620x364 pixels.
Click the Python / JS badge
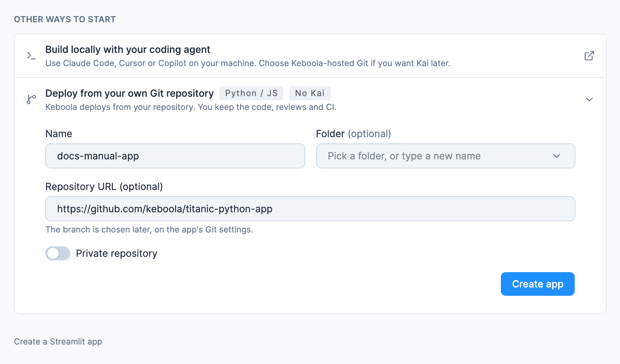(x=251, y=93)
